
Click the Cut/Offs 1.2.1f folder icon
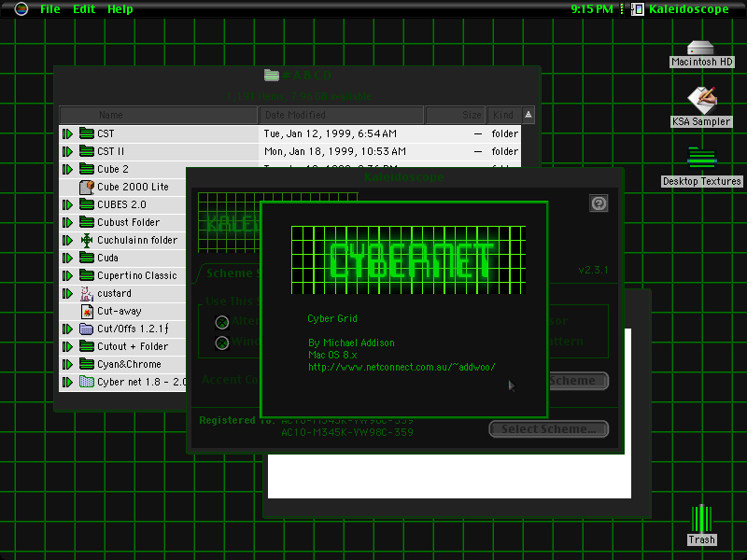86,329
